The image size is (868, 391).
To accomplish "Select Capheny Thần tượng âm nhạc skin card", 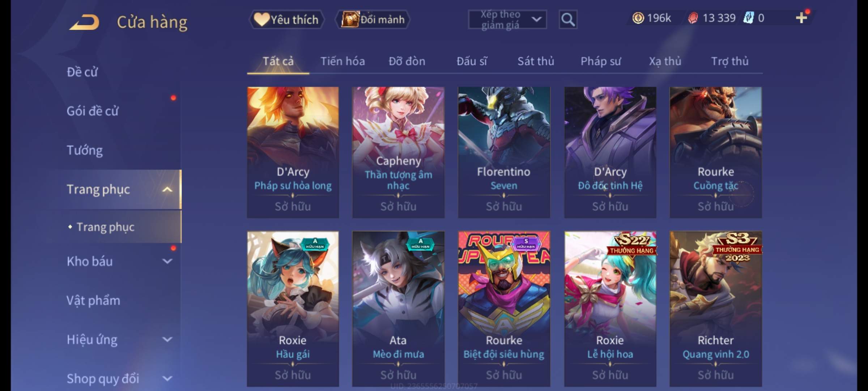I will click(398, 152).
